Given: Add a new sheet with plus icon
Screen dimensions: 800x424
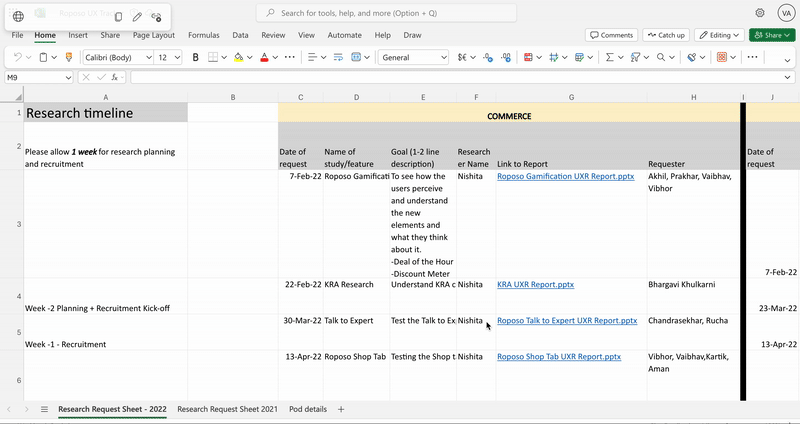Looking at the screenshot, I should pyautogui.click(x=341, y=409).
